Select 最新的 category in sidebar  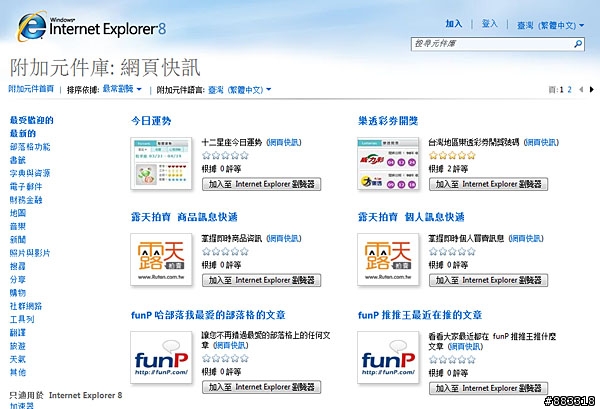click(x=23, y=134)
